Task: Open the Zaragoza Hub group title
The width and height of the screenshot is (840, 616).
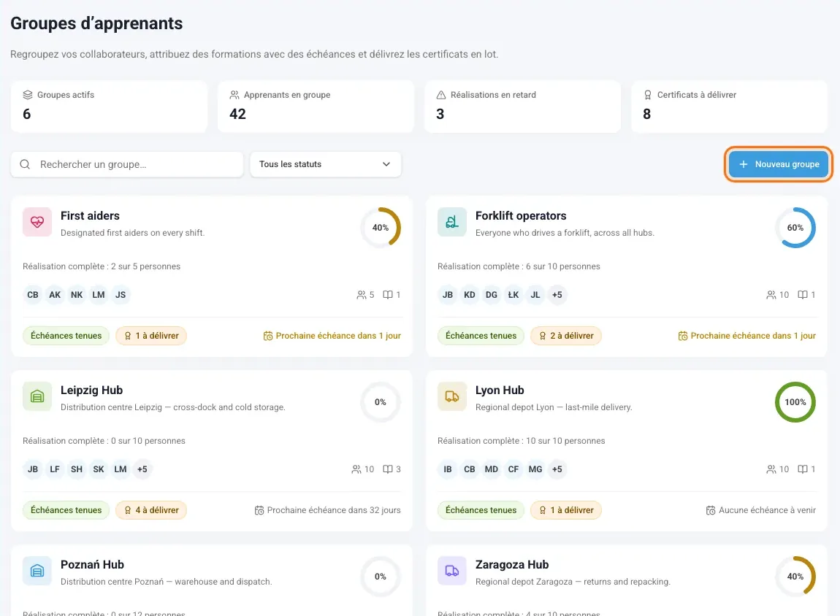Action: [x=512, y=565]
